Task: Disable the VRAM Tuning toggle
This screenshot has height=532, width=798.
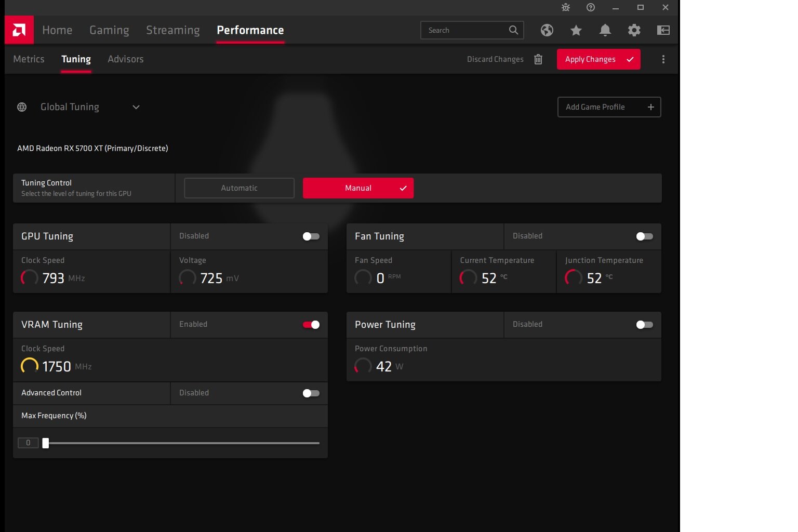Action: [311, 325]
